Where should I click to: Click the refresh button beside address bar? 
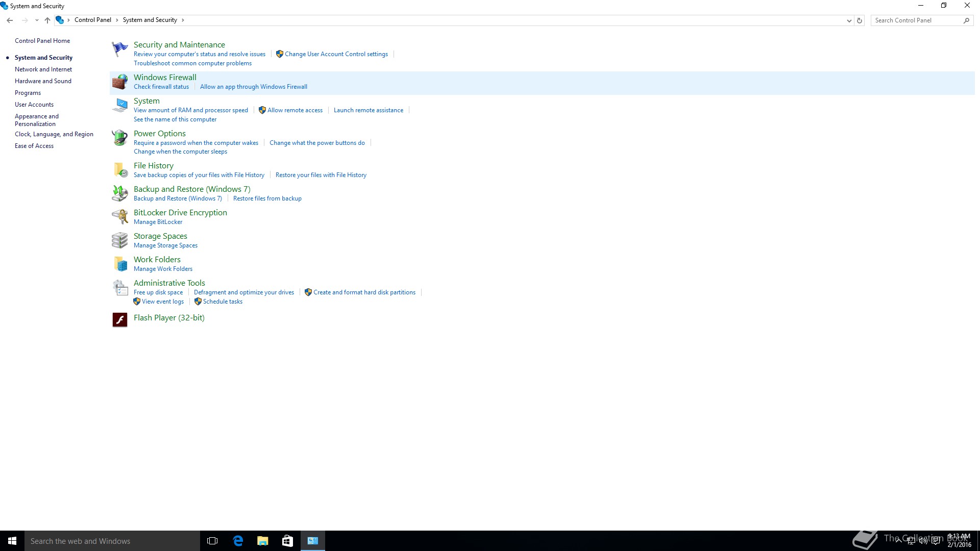(860, 20)
